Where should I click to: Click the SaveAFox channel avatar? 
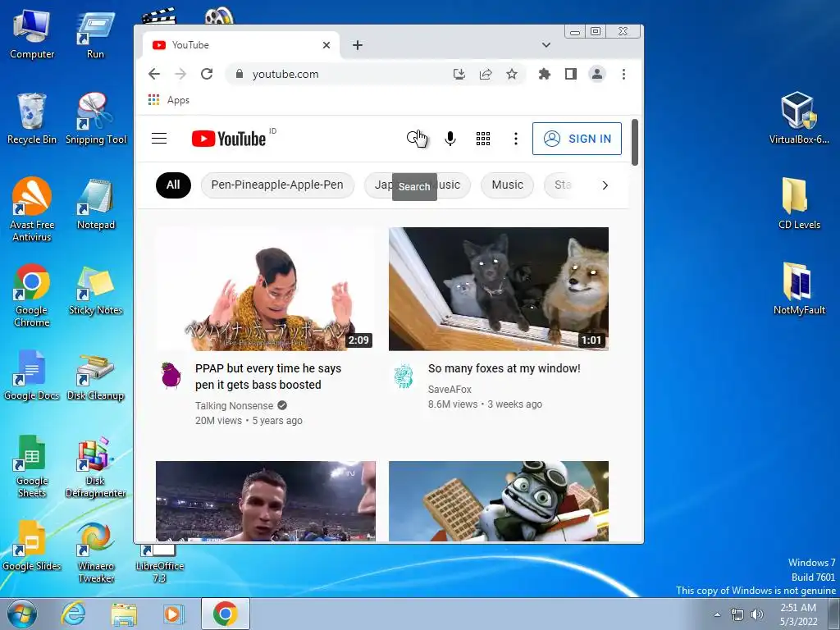(x=404, y=375)
